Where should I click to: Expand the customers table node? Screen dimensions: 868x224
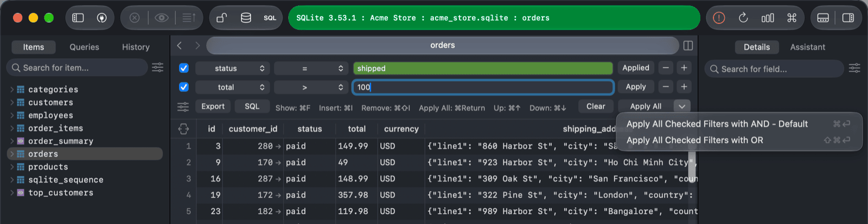(12, 102)
